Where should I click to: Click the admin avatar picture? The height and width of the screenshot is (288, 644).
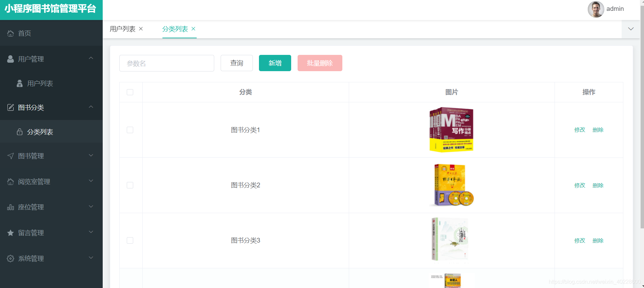pos(596,9)
